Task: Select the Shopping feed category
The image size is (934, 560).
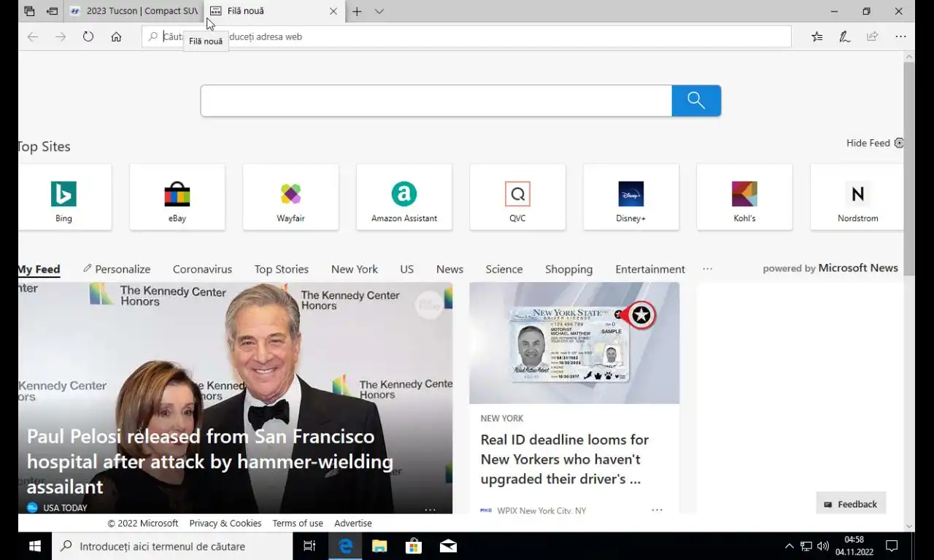Action: (568, 269)
